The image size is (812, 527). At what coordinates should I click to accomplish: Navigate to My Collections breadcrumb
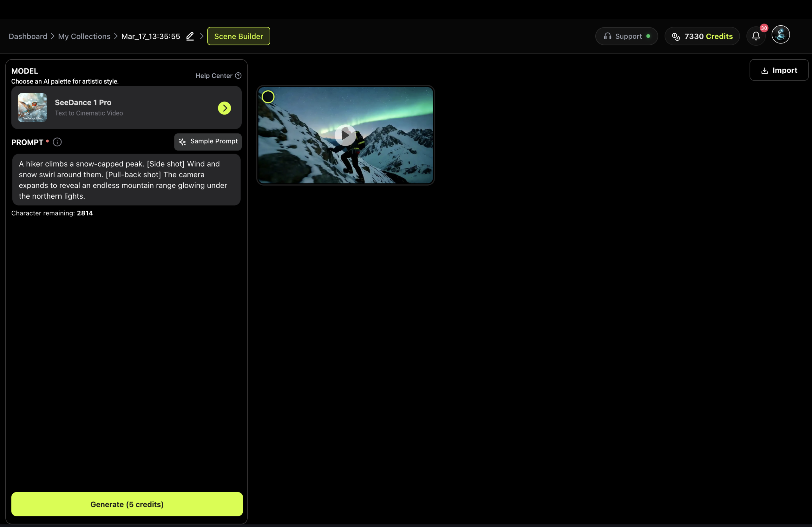tap(84, 36)
